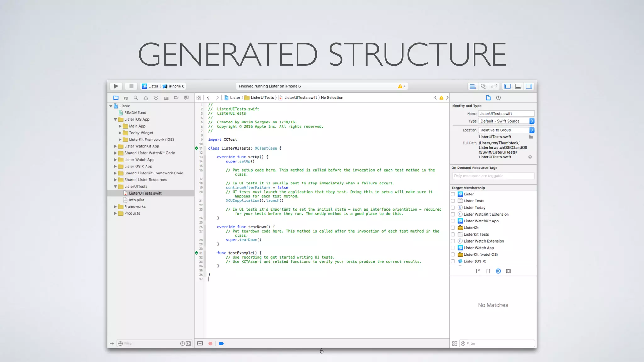Toggle the Navigator pane visibility
Image resolution: width=644 pixels, height=362 pixels.
pyautogui.click(x=508, y=86)
